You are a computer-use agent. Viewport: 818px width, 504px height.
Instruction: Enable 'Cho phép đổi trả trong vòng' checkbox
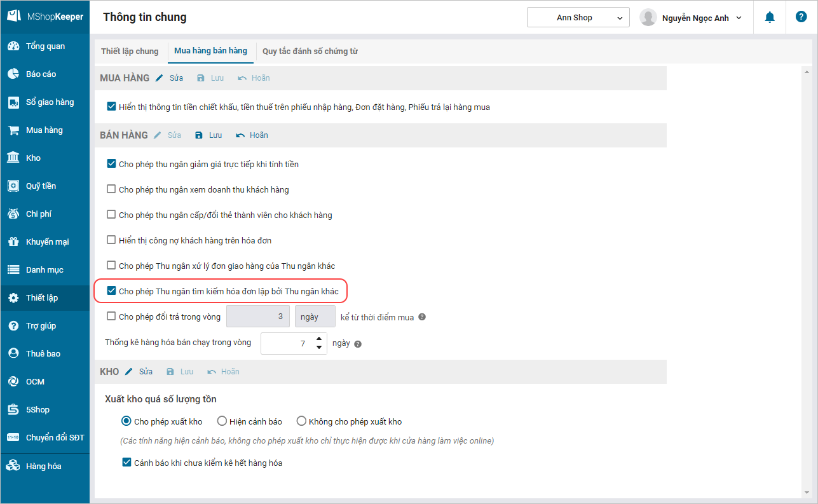[112, 317]
